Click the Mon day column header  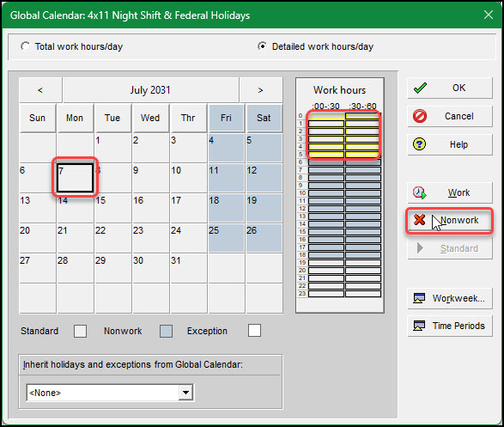(x=75, y=118)
